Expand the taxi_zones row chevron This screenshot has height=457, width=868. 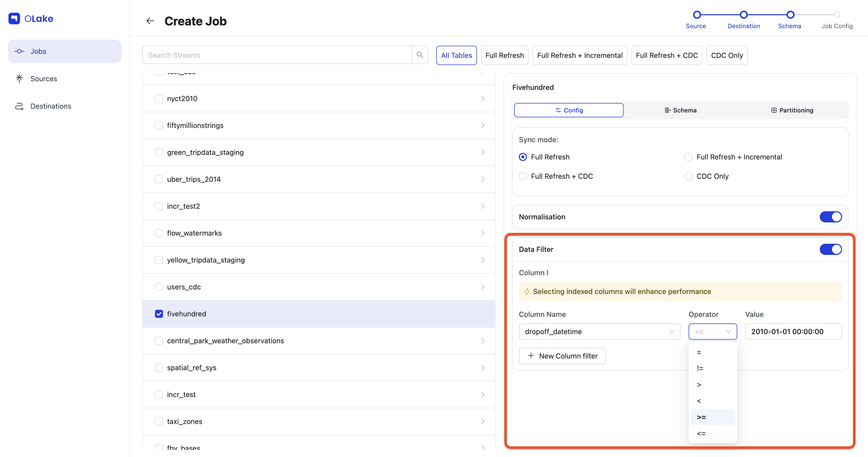[483, 421]
